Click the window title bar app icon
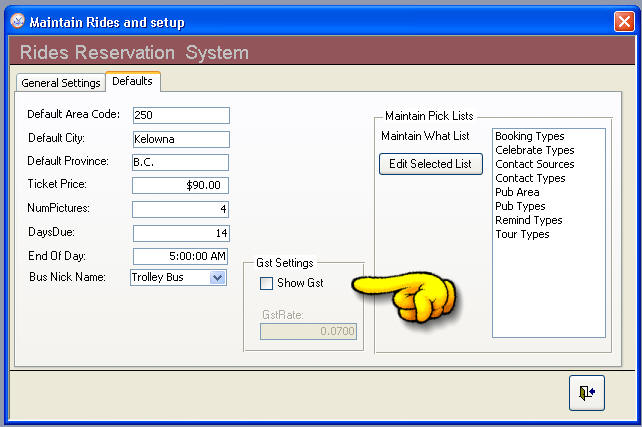This screenshot has width=642, height=427. pos(16,21)
